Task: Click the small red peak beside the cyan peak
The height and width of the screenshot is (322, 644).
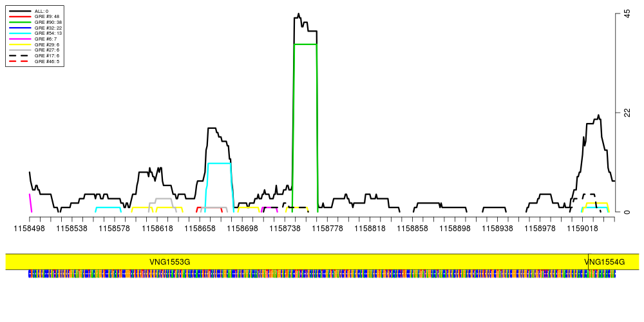Action: (x=198, y=209)
